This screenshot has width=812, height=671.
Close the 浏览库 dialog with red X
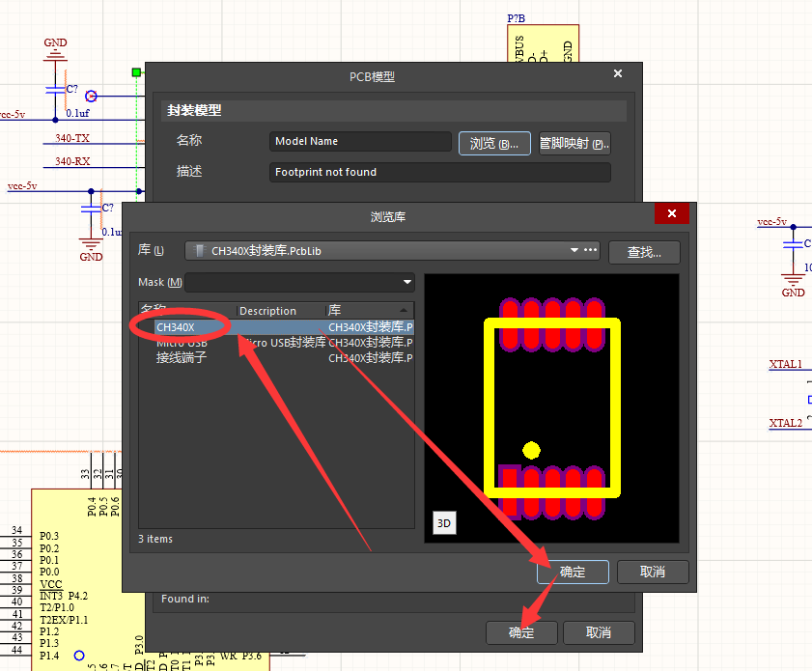672,213
